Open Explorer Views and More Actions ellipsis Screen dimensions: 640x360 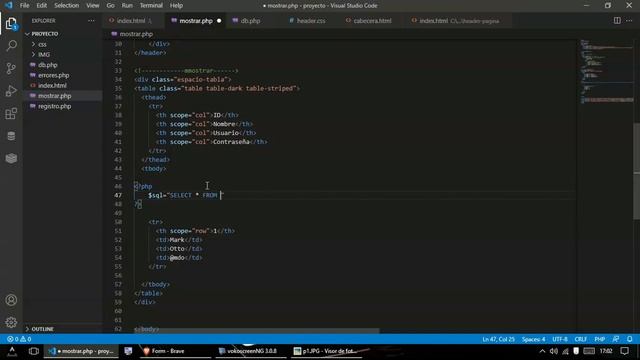point(91,20)
